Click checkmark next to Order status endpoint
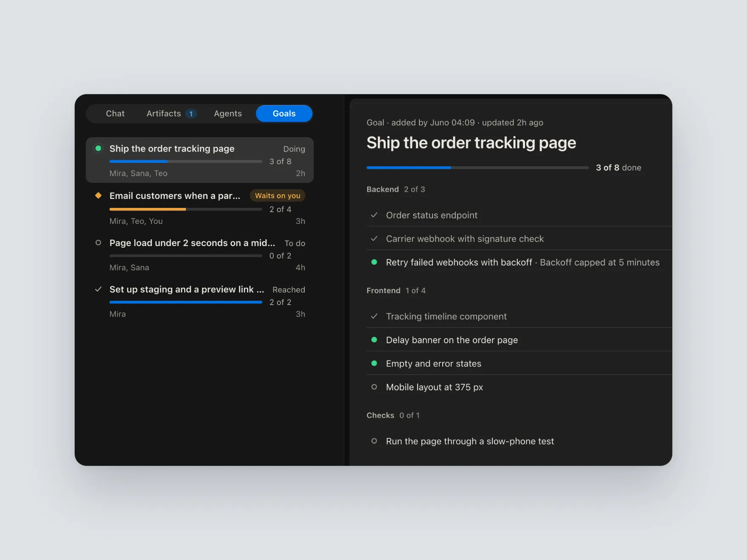747x560 pixels. tap(374, 215)
